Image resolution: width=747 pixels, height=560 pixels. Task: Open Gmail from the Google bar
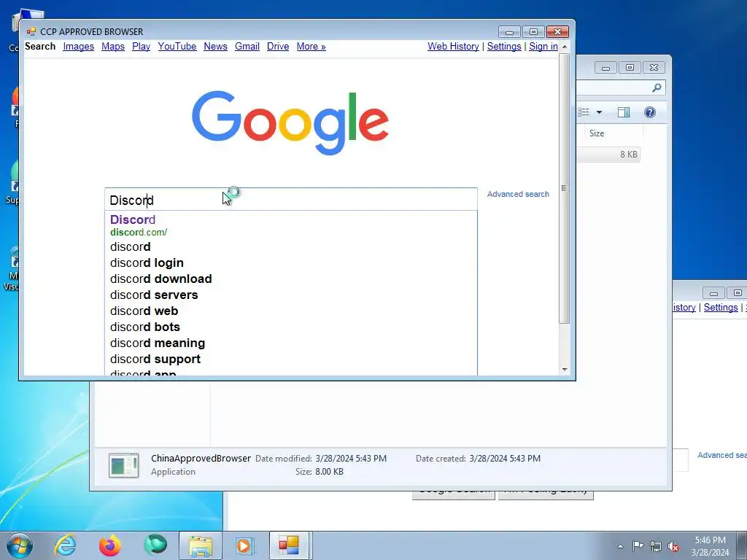[x=247, y=46]
